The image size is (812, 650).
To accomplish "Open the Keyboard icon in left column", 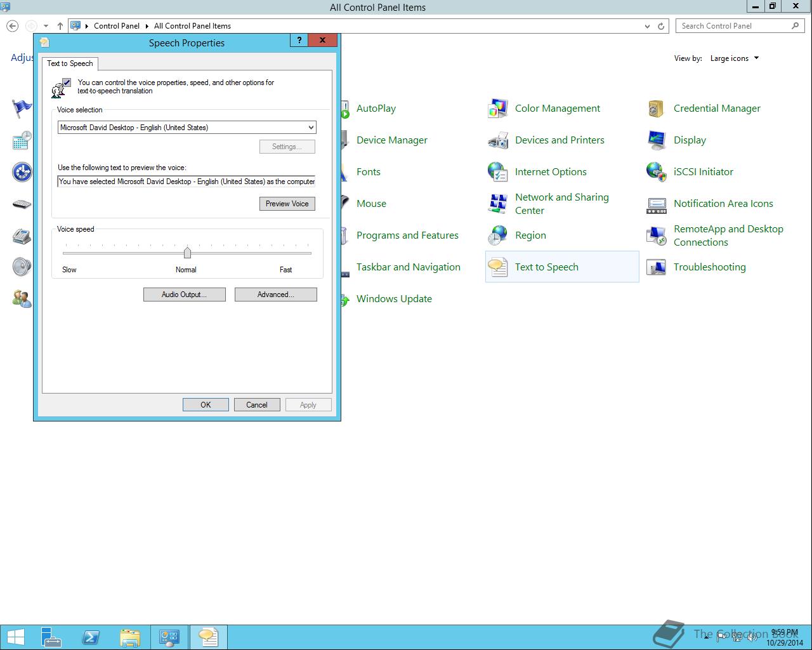I will click(x=22, y=204).
